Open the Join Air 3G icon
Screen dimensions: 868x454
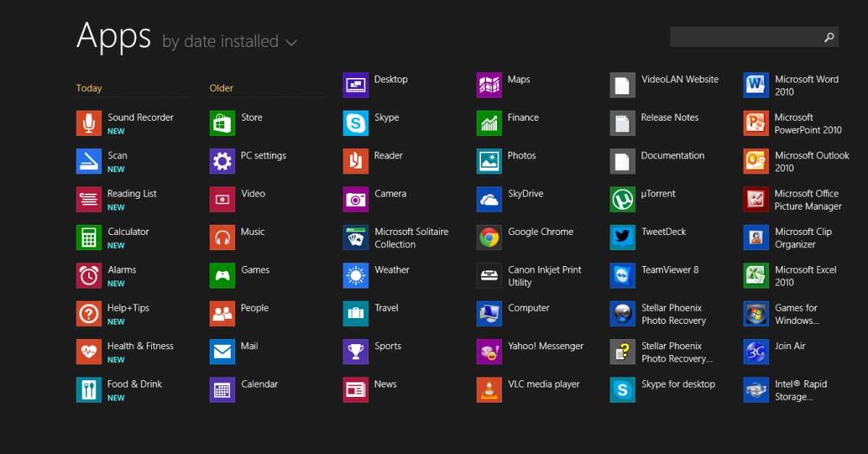point(756,351)
